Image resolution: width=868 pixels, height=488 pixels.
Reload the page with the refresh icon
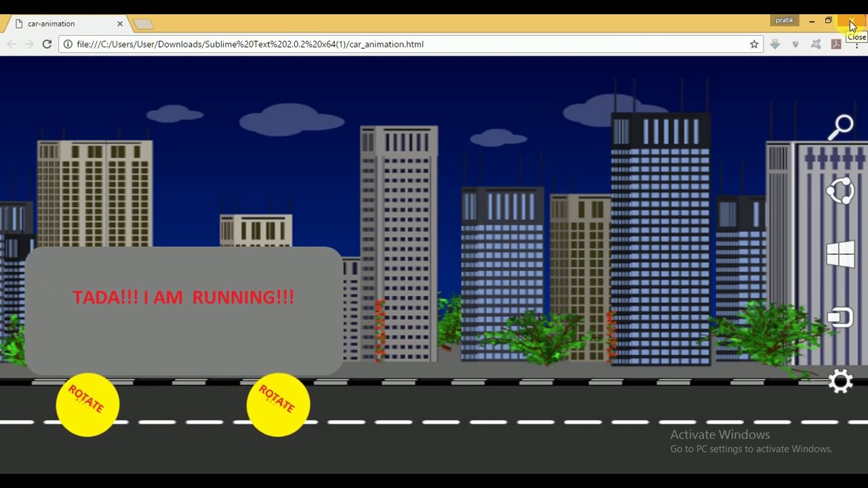pyautogui.click(x=47, y=44)
